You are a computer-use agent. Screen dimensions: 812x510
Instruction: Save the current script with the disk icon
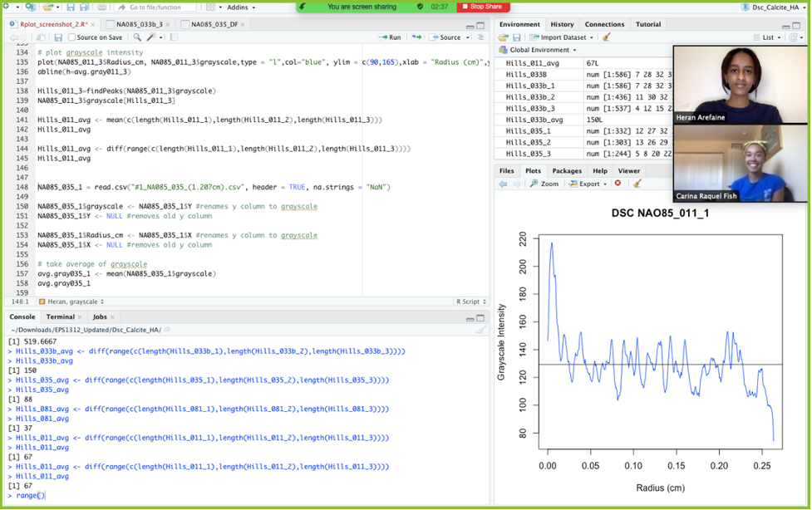pyautogui.click(x=58, y=37)
